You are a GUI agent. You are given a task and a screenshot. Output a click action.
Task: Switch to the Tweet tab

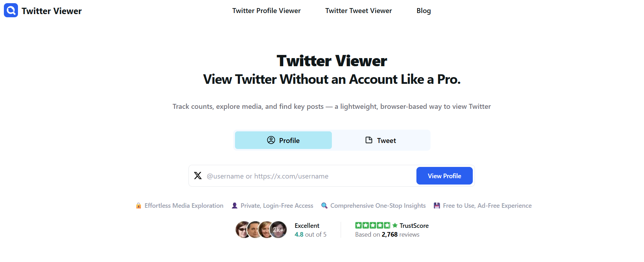381,140
